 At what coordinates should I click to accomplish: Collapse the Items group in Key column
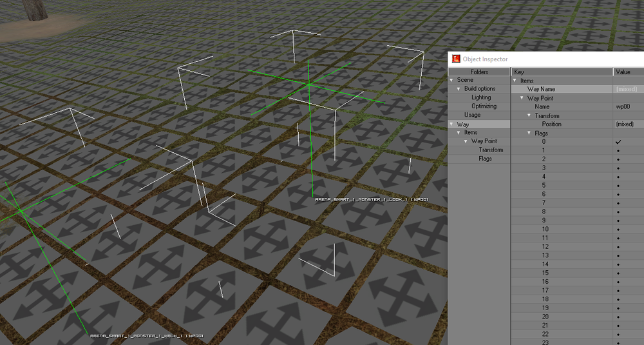pos(515,81)
